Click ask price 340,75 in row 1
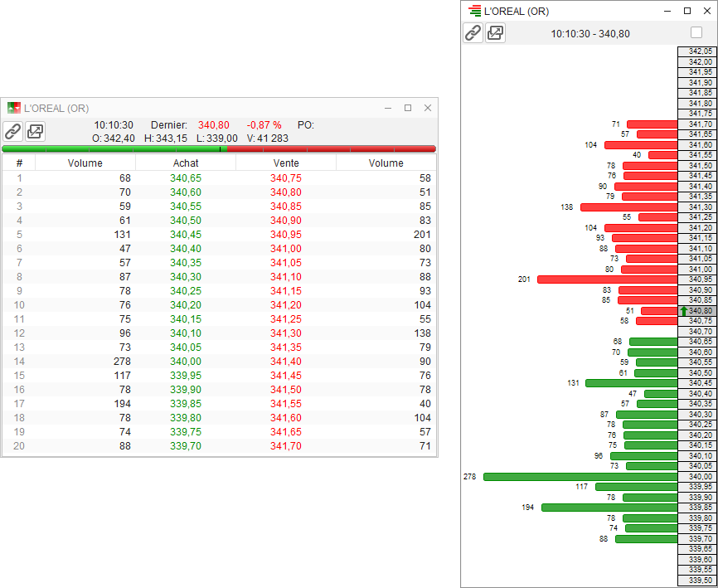The width and height of the screenshot is (718, 588). point(286,178)
